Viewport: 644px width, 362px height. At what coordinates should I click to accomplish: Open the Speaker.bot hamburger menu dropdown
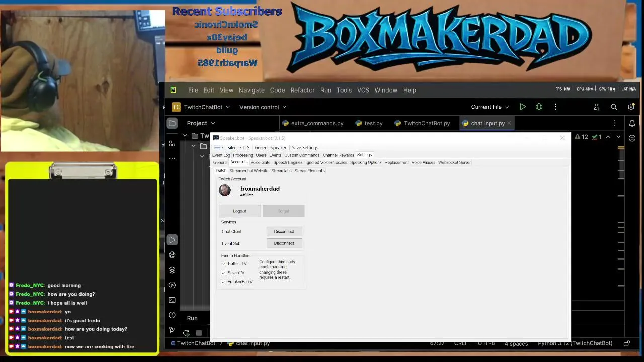click(x=218, y=147)
